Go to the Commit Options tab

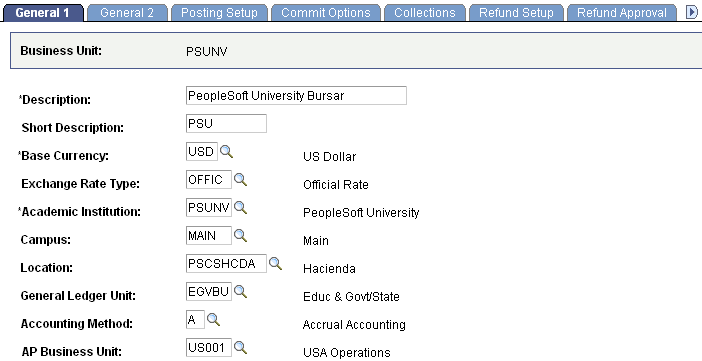pyautogui.click(x=325, y=13)
